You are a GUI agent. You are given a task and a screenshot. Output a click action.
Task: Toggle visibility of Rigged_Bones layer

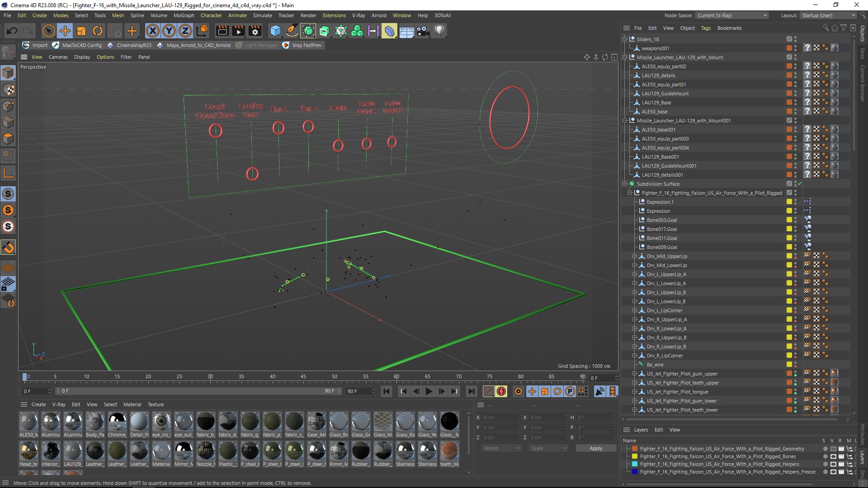click(x=833, y=456)
